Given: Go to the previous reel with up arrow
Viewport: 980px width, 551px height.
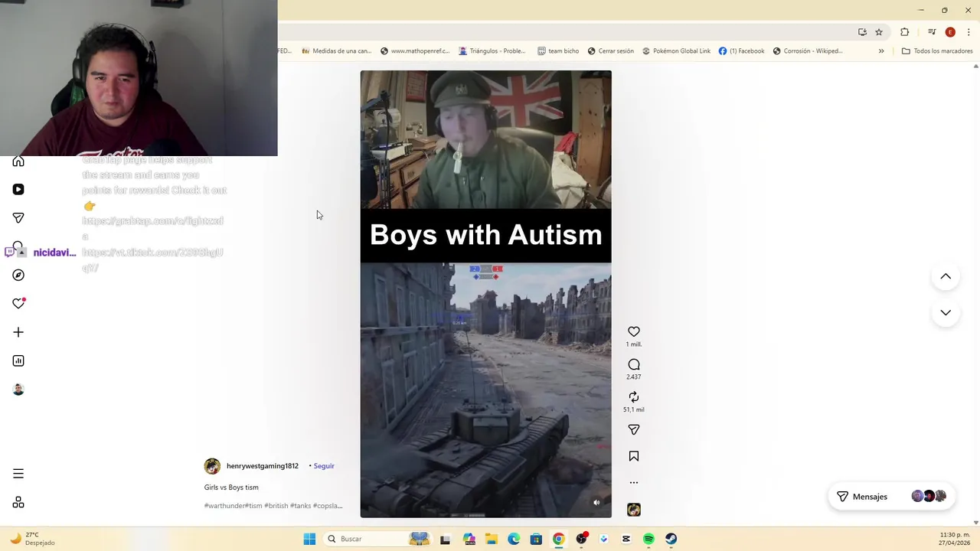Looking at the screenshot, I should (x=946, y=276).
